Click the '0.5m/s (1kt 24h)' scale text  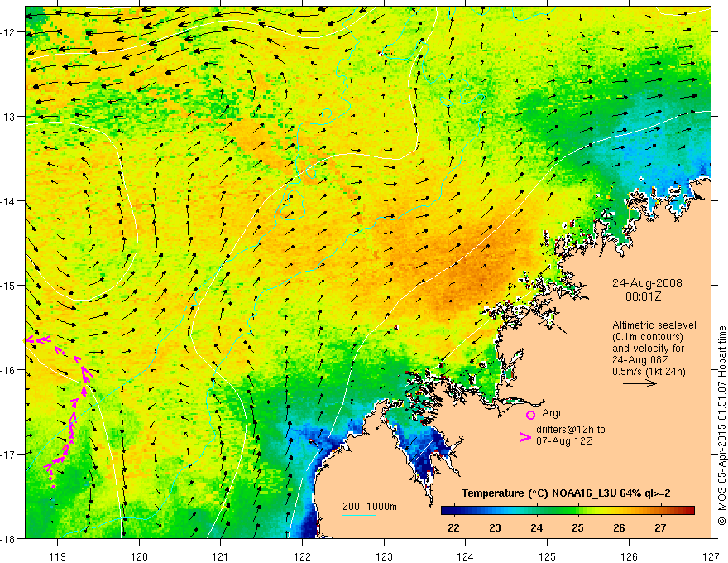click(x=649, y=372)
